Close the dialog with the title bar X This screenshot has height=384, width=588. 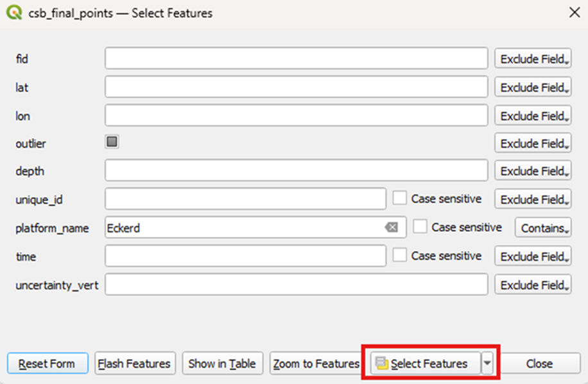[573, 12]
